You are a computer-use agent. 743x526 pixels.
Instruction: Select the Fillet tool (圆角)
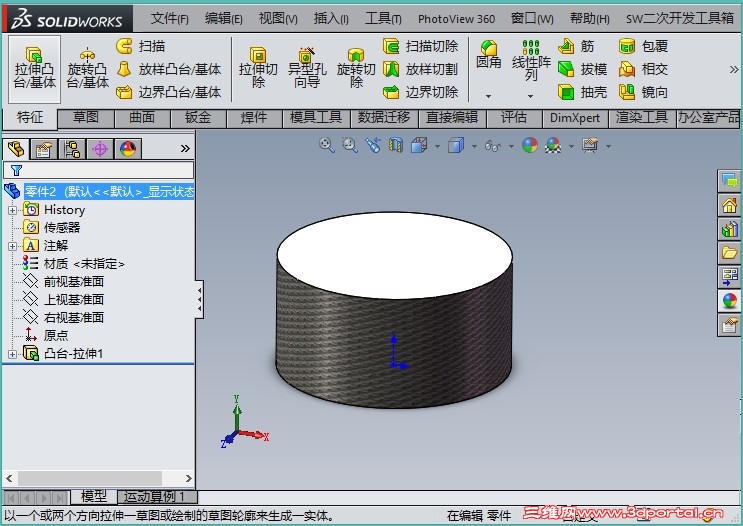pyautogui.click(x=489, y=55)
